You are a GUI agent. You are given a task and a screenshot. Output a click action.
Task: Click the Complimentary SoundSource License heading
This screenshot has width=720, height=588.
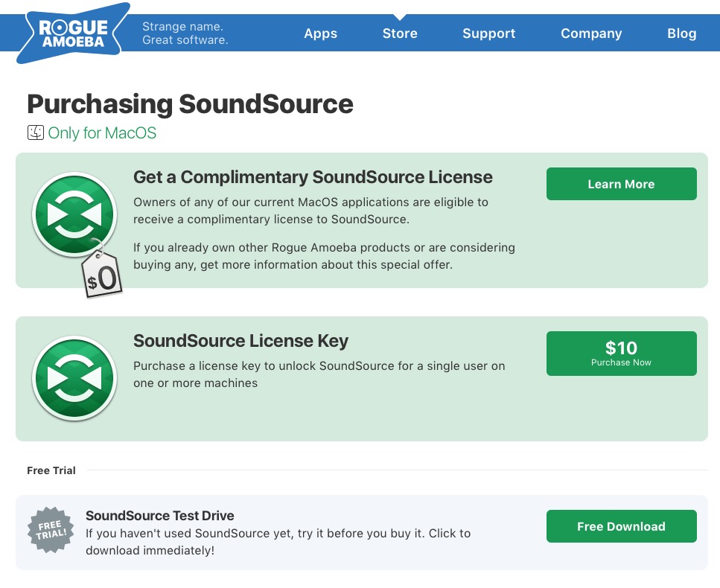(x=313, y=177)
